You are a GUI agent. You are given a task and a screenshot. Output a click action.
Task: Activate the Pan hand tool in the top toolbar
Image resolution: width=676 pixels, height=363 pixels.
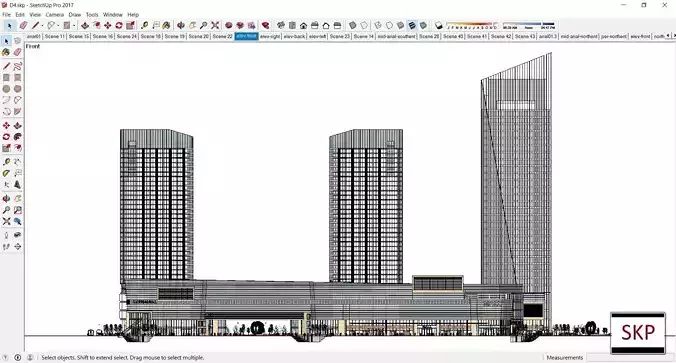(x=192, y=25)
